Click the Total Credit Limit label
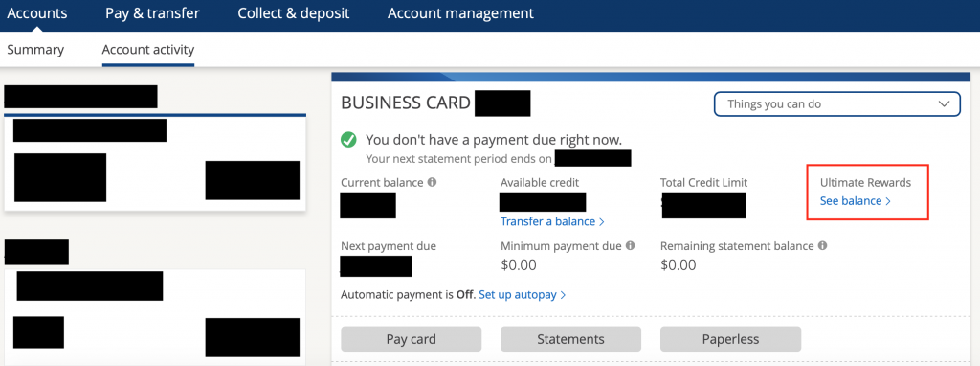The width and height of the screenshot is (980, 366). pos(703,183)
